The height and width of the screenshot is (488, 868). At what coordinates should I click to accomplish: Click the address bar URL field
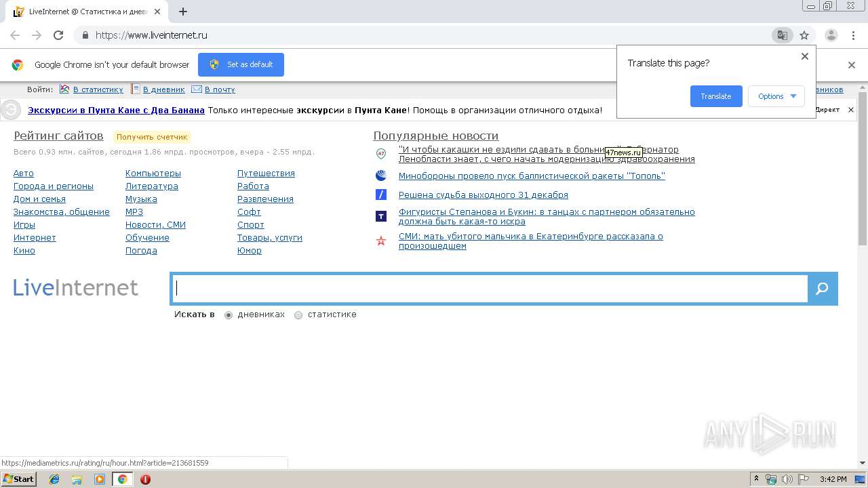(427, 35)
